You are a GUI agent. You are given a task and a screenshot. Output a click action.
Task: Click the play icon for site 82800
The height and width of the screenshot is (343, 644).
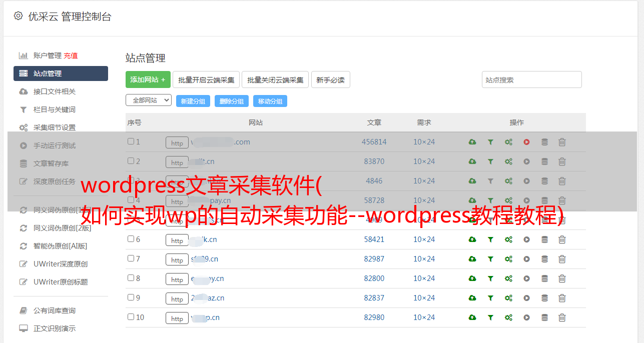(x=526, y=278)
